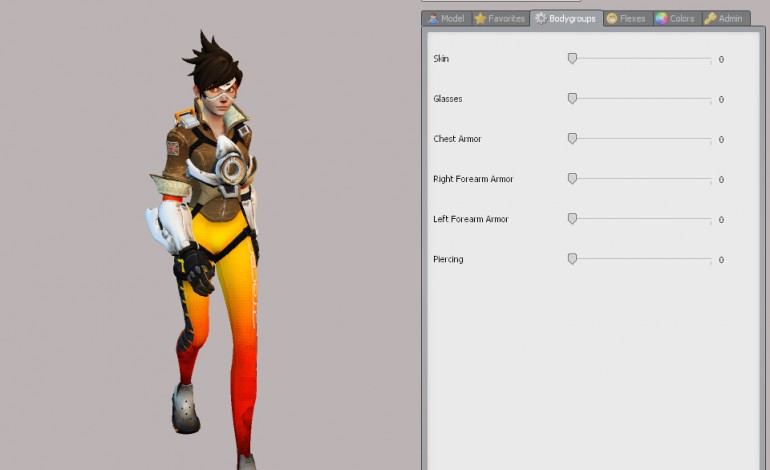Image resolution: width=770 pixels, height=470 pixels.
Task: Click the smiley face icon for Flexes
Action: pos(612,19)
